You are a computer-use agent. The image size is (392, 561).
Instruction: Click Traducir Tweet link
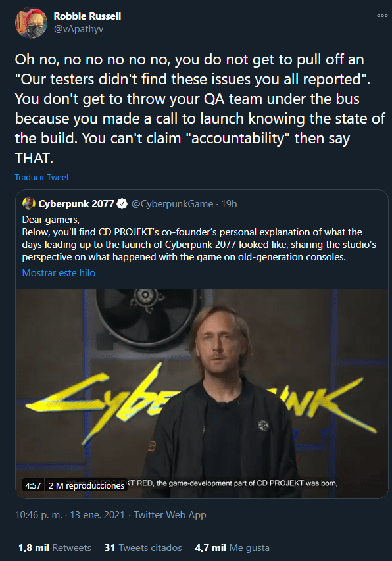coord(42,177)
